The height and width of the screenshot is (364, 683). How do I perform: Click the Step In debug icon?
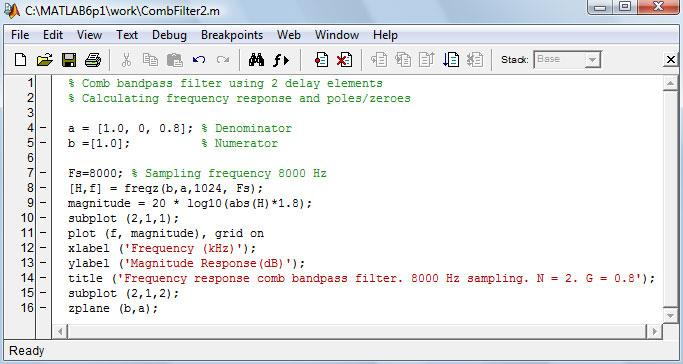click(x=403, y=60)
